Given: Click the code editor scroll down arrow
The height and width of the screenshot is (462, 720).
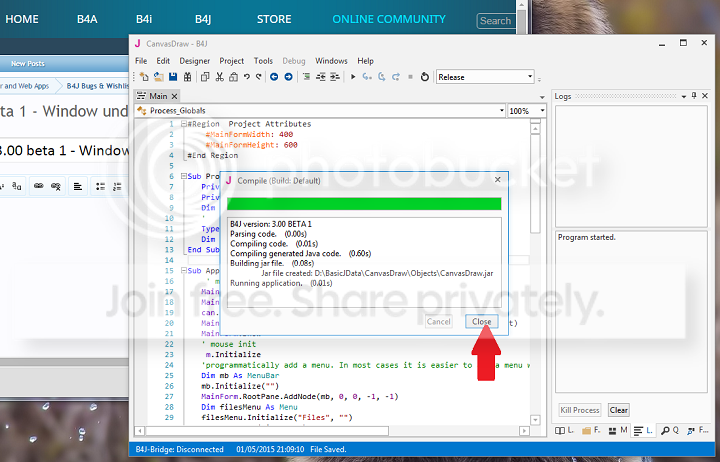Looking at the screenshot, I should [535, 420].
